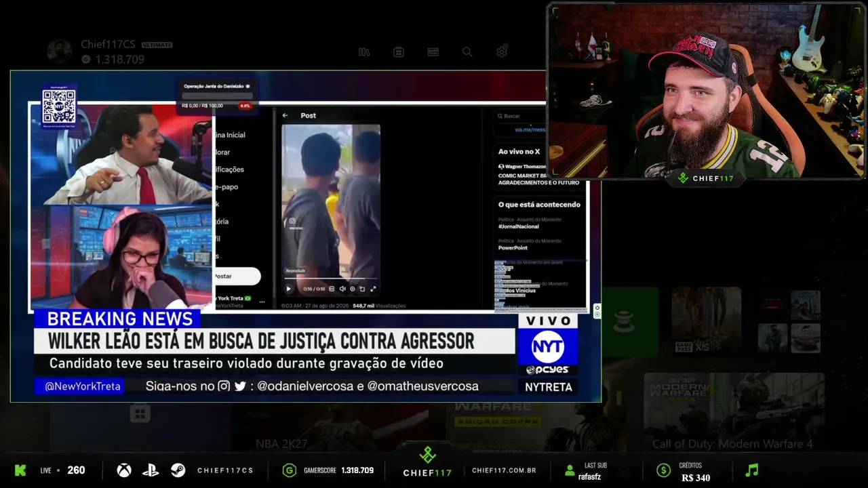Open the Buscar search field on X
This screenshot has width=868, height=488.
point(519,116)
